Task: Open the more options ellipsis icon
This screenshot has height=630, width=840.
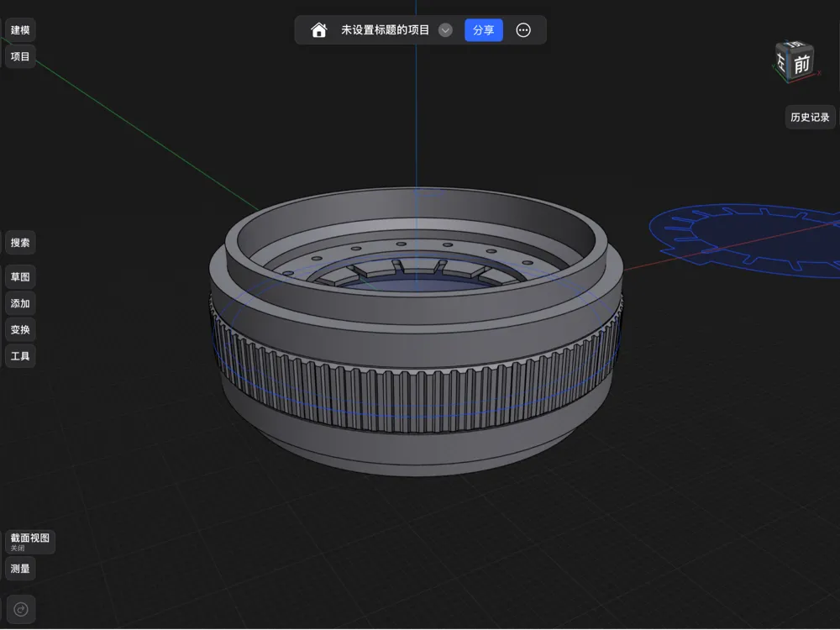Action: click(x=523, y=30)
